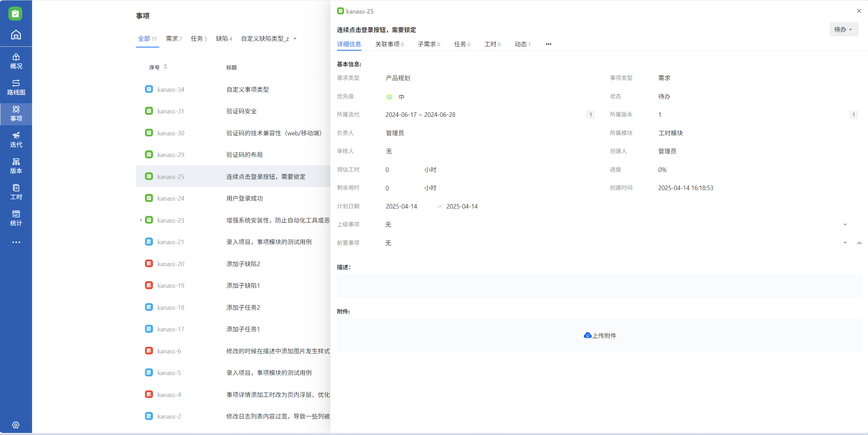This screenshot has height=435, width=868.
Task: Open the 版本 version sidebar icon
Action: [x=16, y=166]
